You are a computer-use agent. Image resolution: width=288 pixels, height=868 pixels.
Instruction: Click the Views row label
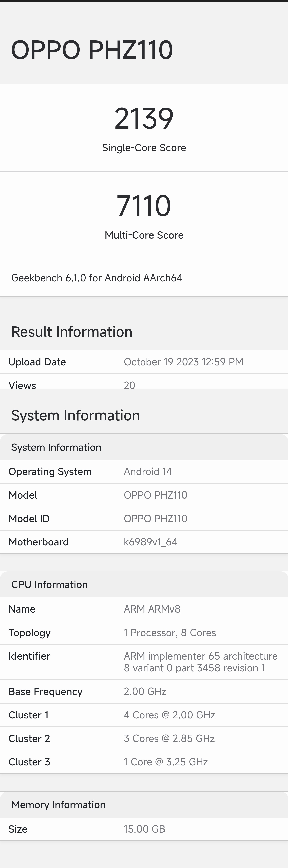click(22, 385)
